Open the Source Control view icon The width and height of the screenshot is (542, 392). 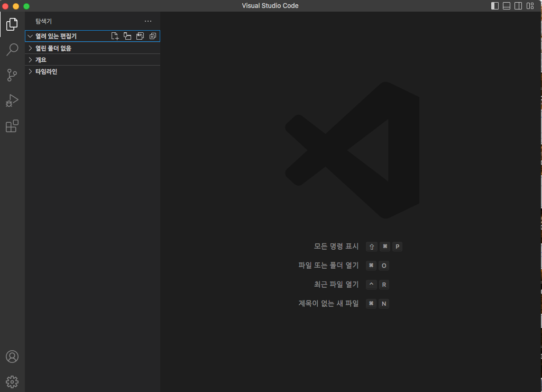point(12,75)
